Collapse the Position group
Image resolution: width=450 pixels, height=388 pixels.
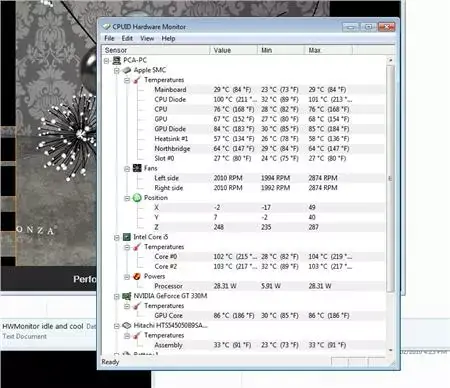click(x=127, y=198)
